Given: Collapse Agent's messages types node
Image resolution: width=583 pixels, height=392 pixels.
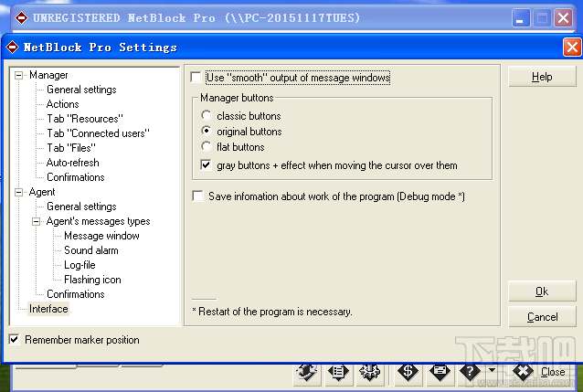Looking at the screenshot, I should click(36, 222).
